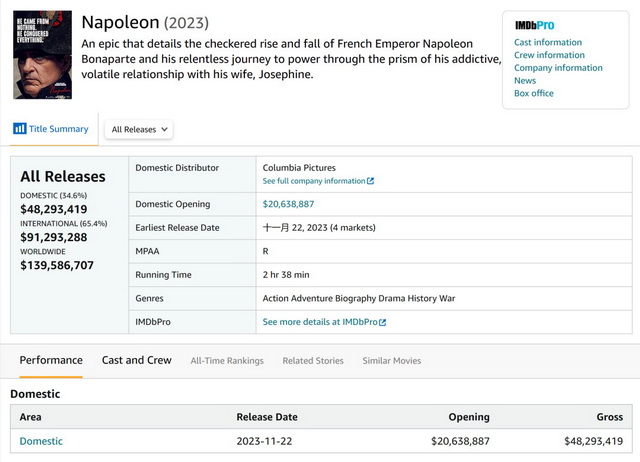640x462 pixels.
Task: Click the Company information link
Action: click(x=558, y=68)
